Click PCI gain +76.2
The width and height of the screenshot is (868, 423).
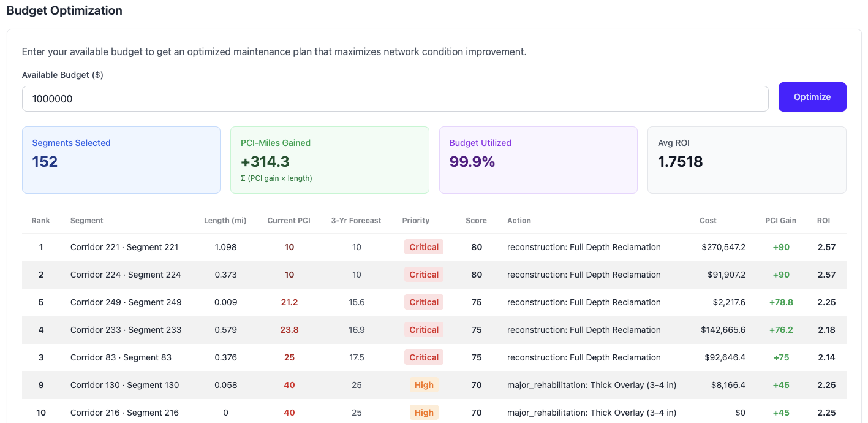tap(781, 330)
